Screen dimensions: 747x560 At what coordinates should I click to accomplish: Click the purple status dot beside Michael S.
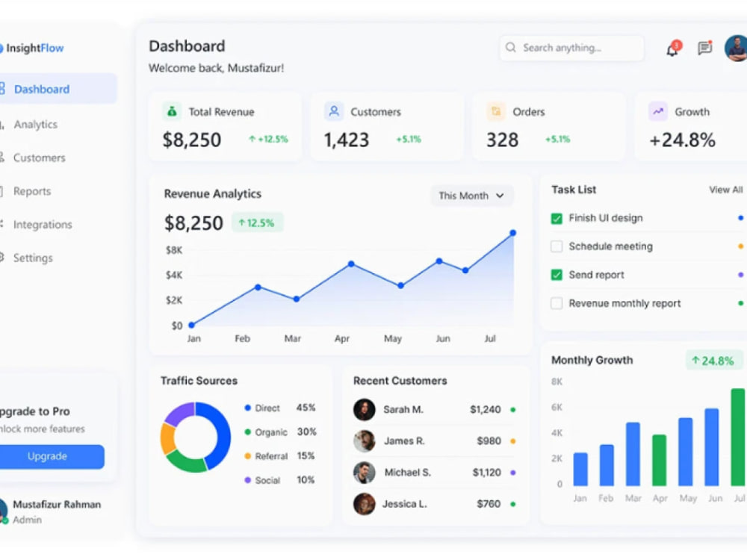(513, 473)
